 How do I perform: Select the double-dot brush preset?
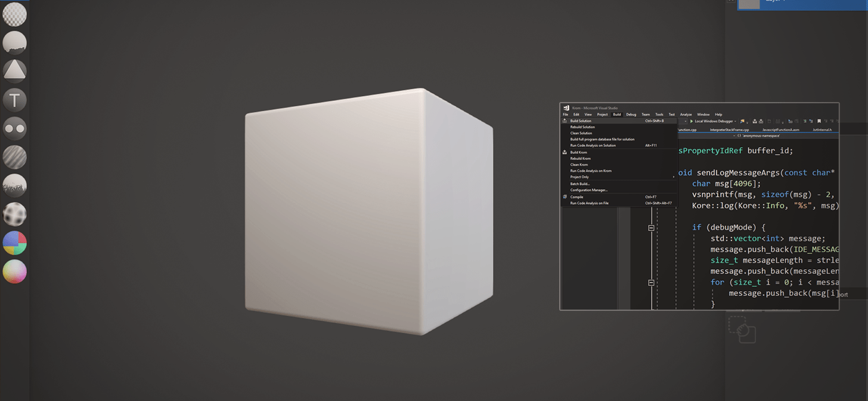[x=14, y=128]
